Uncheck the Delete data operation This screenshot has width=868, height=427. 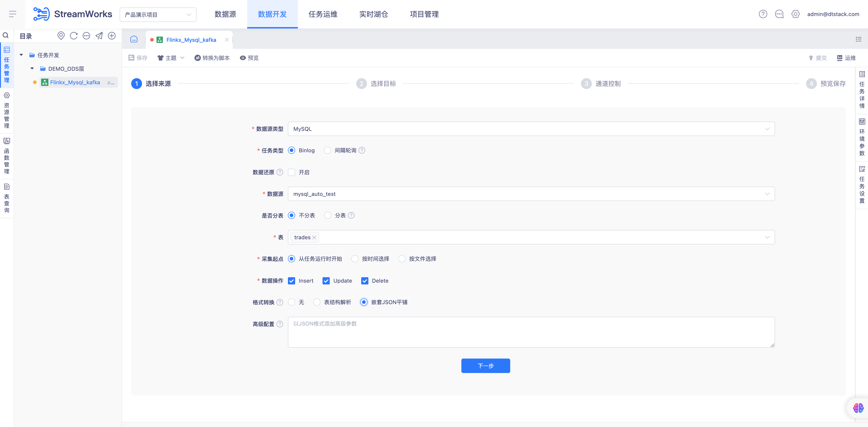[365, 281]
